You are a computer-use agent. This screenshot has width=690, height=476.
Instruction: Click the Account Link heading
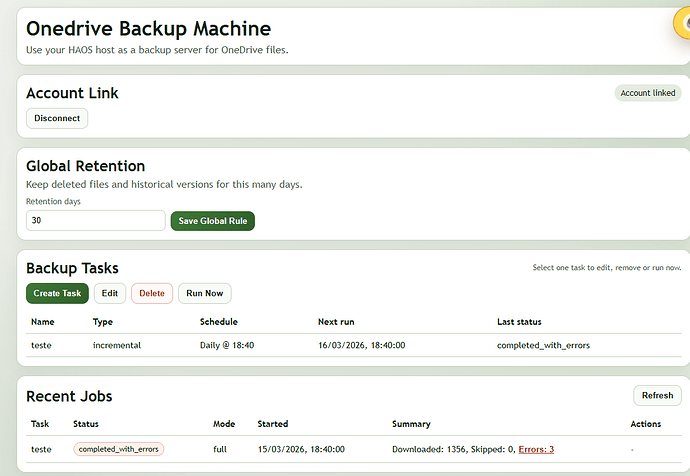pyautogui.click(x=73, y=93)
